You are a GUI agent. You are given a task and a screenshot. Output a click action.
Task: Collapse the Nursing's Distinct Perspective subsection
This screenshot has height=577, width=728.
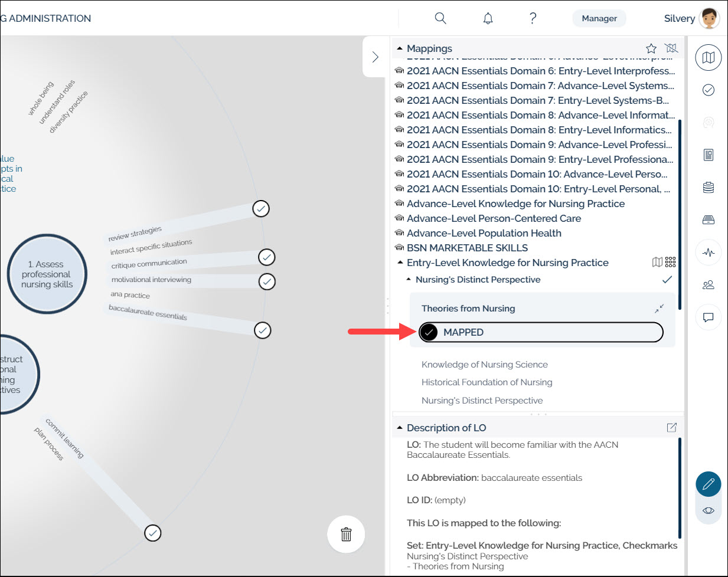click(409, 280)
